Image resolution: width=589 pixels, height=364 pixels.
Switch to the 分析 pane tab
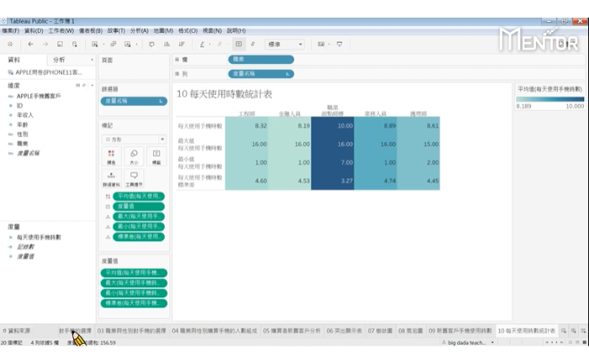59,61
